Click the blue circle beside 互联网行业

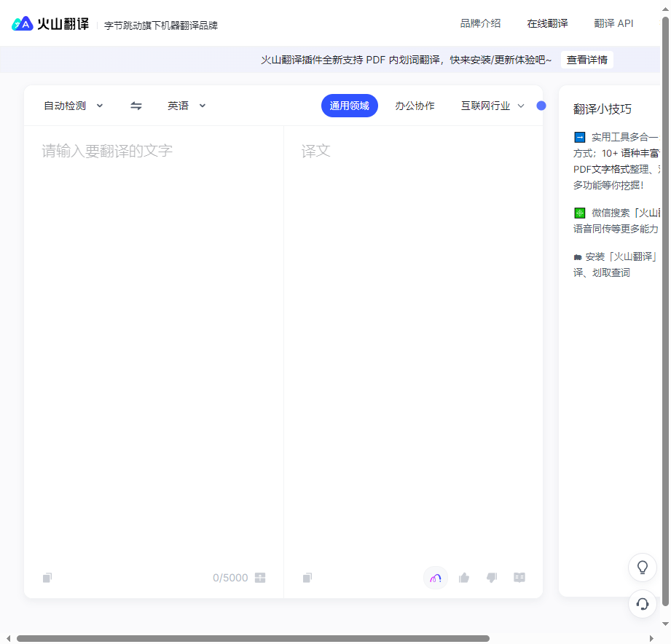tap(541, 106)
